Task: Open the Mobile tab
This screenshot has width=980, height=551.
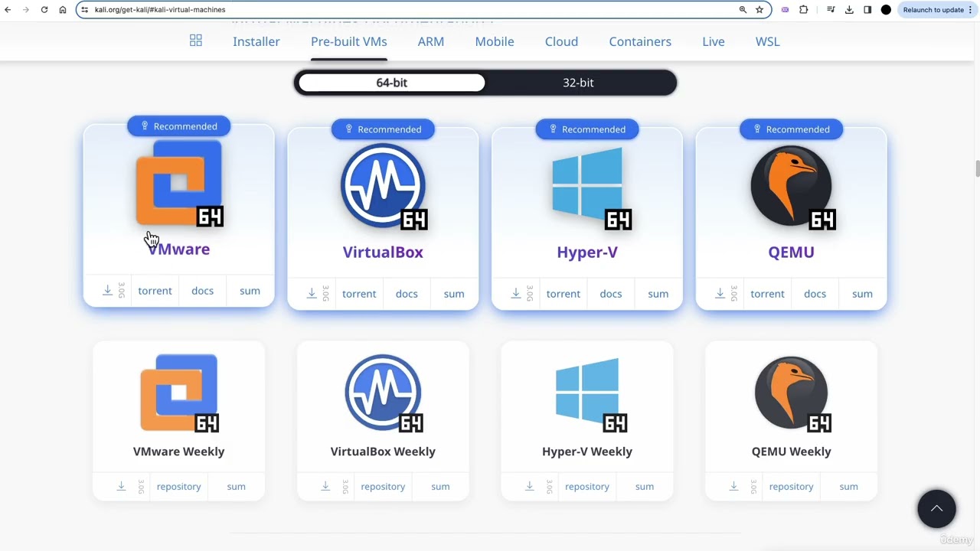Action: [495, 41]
